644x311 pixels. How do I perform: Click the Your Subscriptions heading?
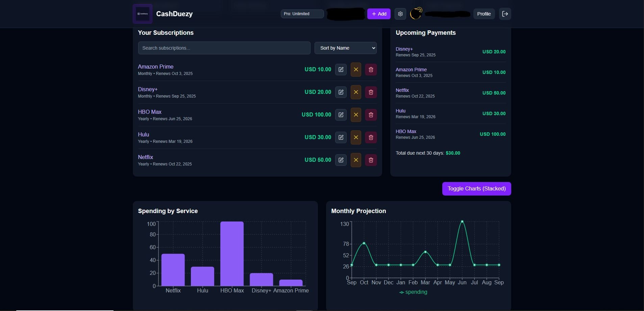pos(166,33)
